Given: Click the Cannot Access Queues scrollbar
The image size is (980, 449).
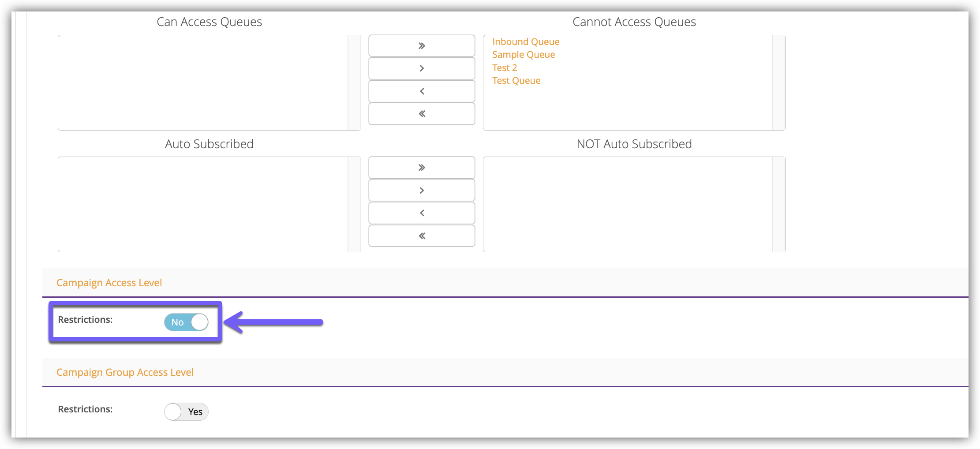Looking at the screenshot, I should pos(779,82).
